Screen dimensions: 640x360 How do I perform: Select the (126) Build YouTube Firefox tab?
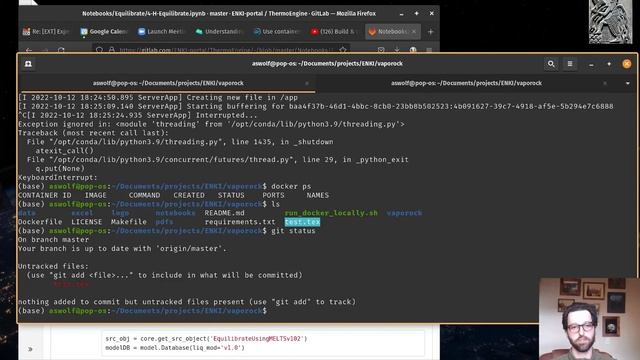click(x=334, y=31)
